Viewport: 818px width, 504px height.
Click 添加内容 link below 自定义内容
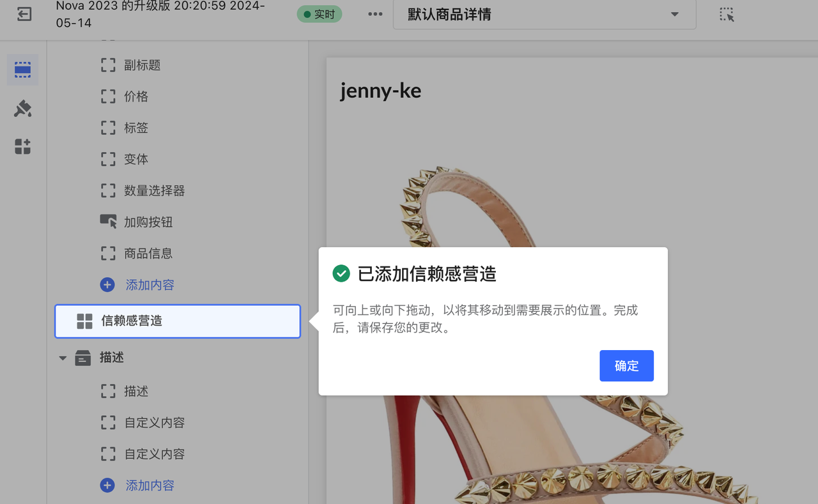click(150, 485)
